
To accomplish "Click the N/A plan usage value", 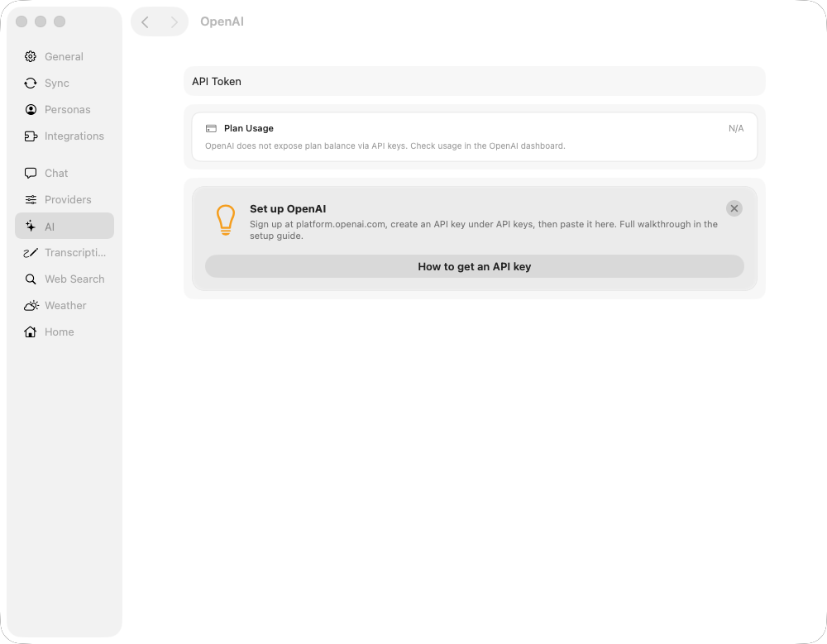I will [x=736, y=128].
